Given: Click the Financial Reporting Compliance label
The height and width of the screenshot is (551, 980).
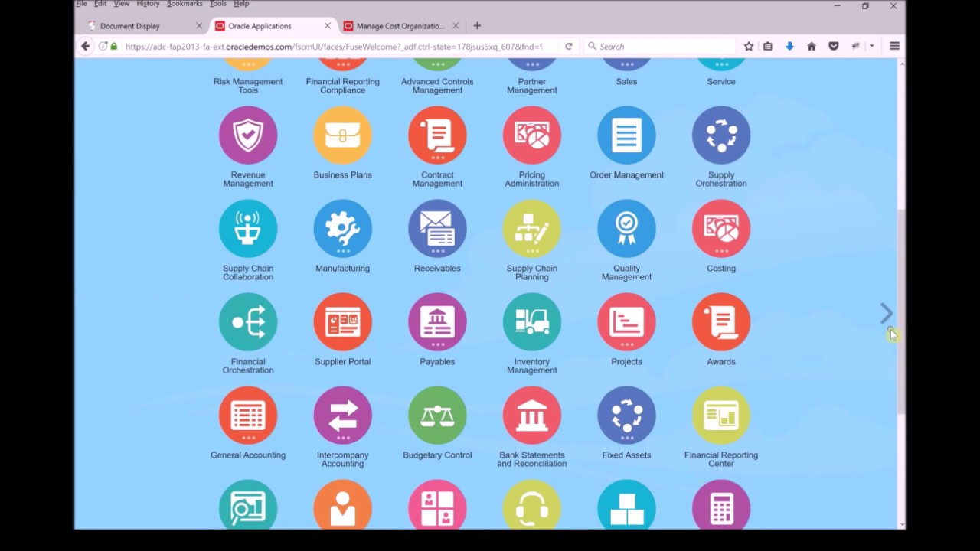Looking at the screenshot, I should click(342, 86).
